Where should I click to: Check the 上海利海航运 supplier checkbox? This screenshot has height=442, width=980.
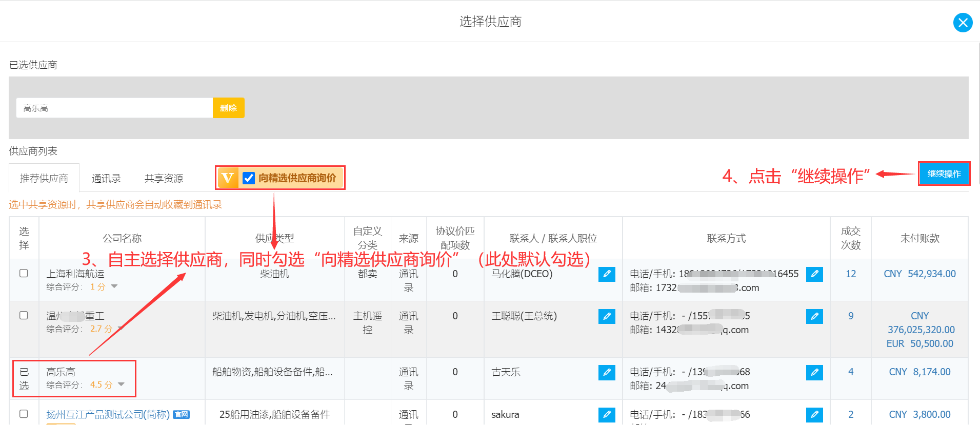point(24,273)
